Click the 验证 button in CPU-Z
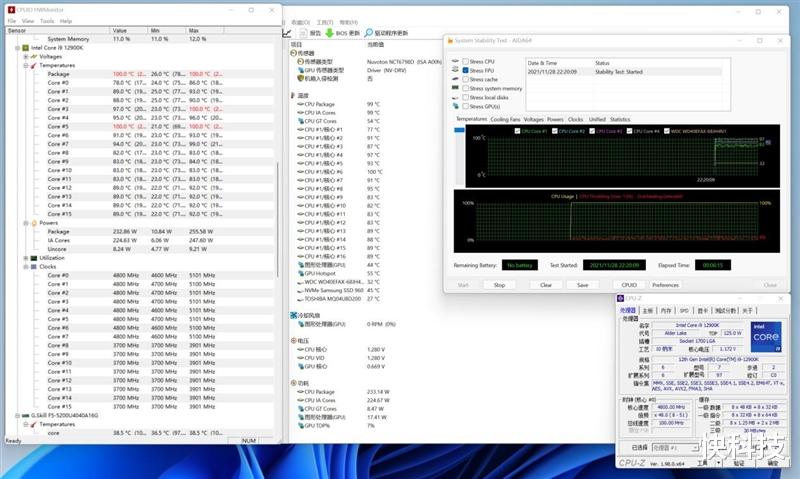800x479 pixels. [738, 463]
